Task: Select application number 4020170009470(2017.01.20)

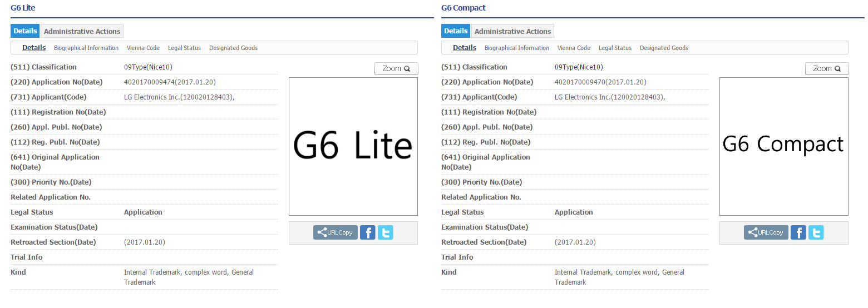Action: 600,82
